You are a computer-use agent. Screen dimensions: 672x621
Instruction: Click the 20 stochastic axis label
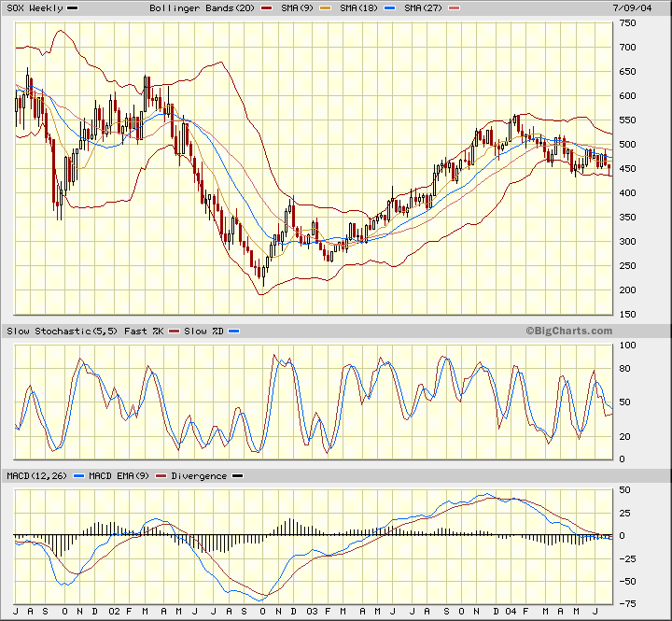(624, 437)
